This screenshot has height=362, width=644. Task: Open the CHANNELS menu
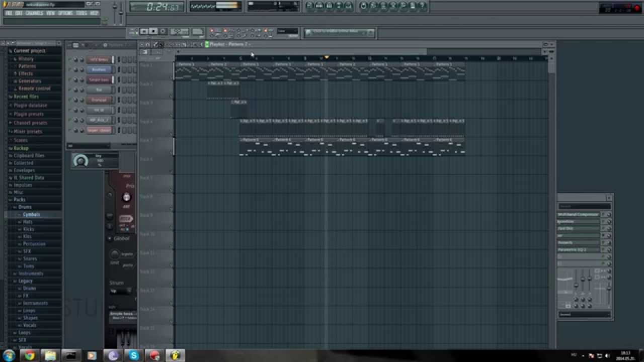pyautogui.click(x=34, y=13)
